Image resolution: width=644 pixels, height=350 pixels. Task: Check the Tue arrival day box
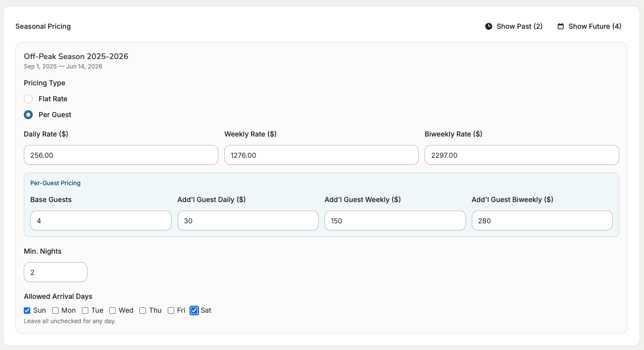click(85, 310)
